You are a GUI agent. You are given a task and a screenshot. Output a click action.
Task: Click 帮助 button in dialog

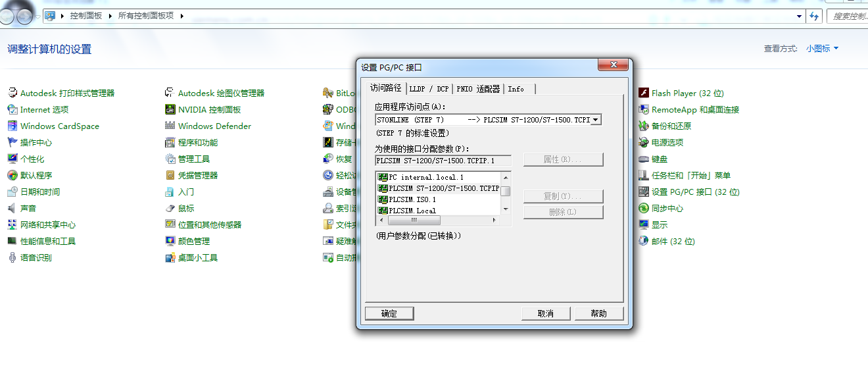pos(599,313)
